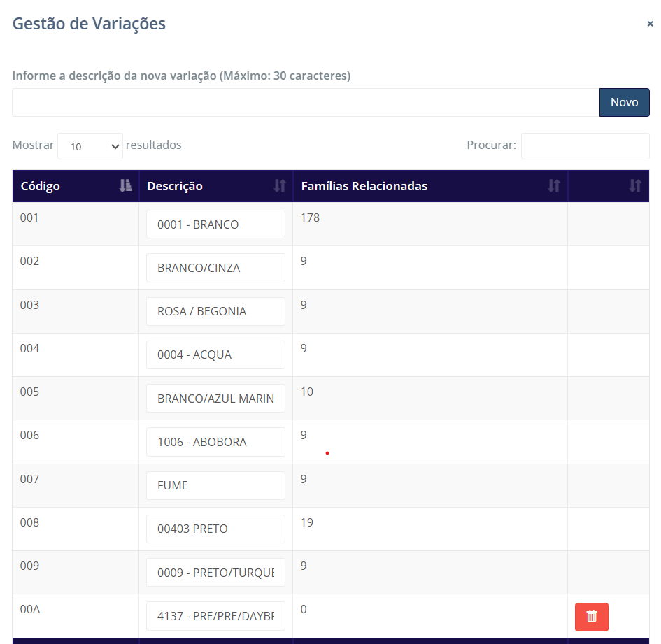
Task: Sort by Famílias Relacionadas column icon
Action: (554, 186)
